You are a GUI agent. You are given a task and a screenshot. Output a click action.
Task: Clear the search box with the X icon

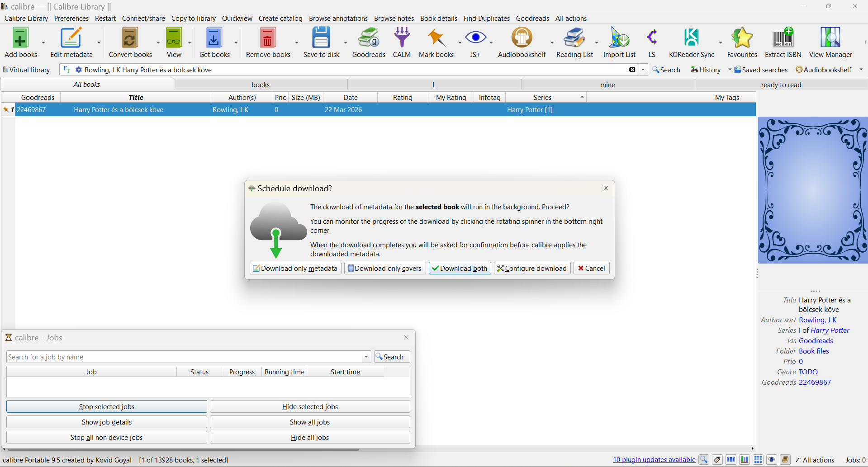(x=632, y=70)
